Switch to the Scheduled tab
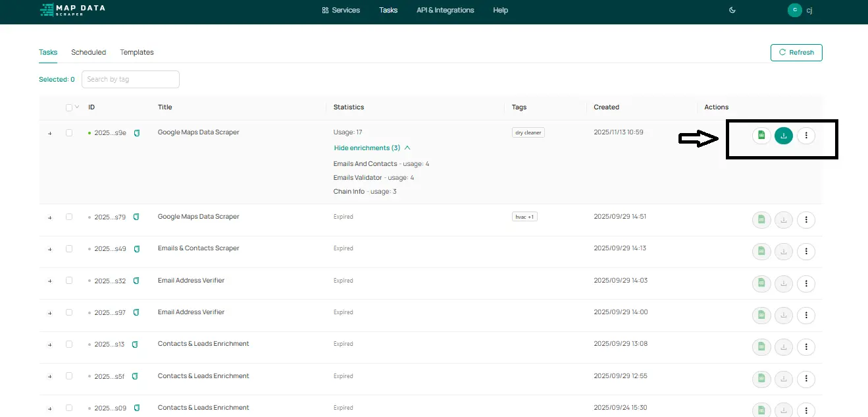 point(88,52)
